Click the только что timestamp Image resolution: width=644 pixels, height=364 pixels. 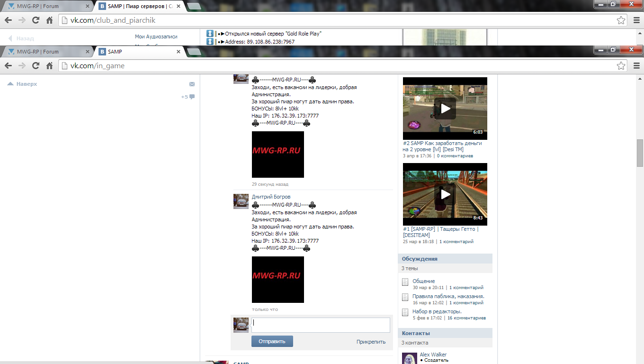coord(265,309)
